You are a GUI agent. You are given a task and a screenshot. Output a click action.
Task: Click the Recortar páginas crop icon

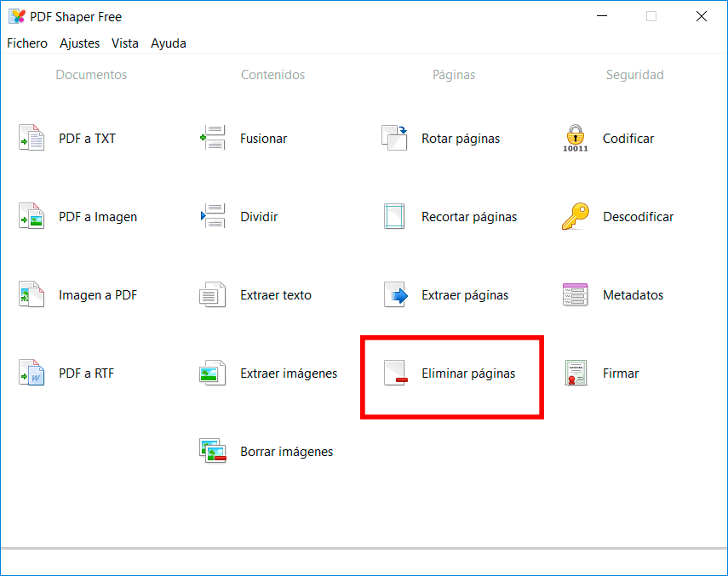394,216
